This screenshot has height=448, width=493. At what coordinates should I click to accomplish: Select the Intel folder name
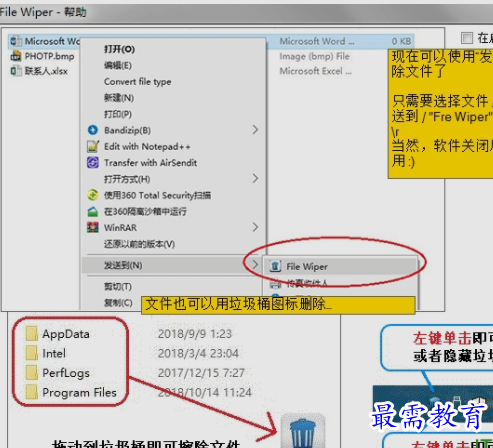pyautogui.click(x=54, y=353)
